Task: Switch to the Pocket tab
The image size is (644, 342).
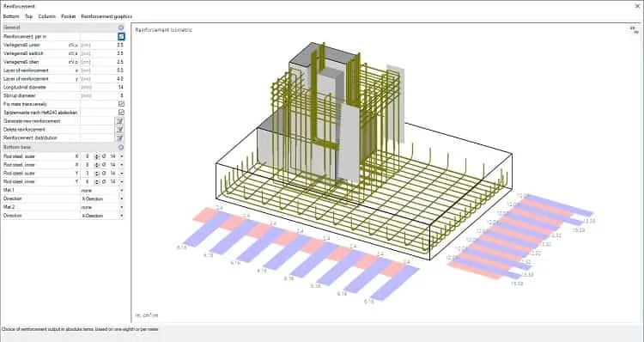Action: click(69, 16)
